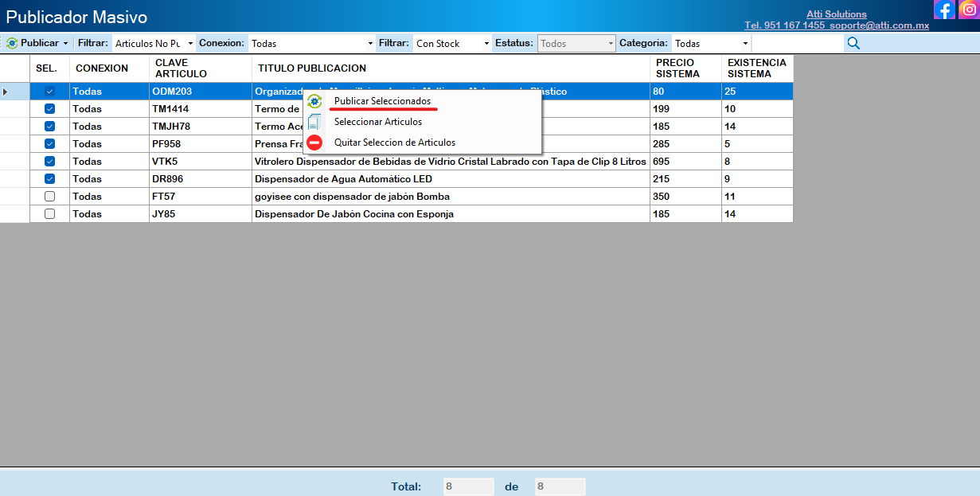Viewport: 980px width, 496px height.
Task: Click the red Quitar Seleccion icon
Action: point(315,143)
